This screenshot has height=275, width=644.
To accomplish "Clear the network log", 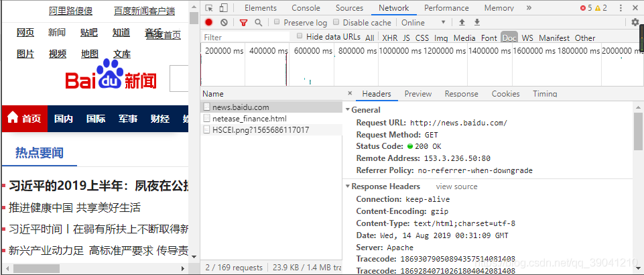I will click(x=224, y=23).
